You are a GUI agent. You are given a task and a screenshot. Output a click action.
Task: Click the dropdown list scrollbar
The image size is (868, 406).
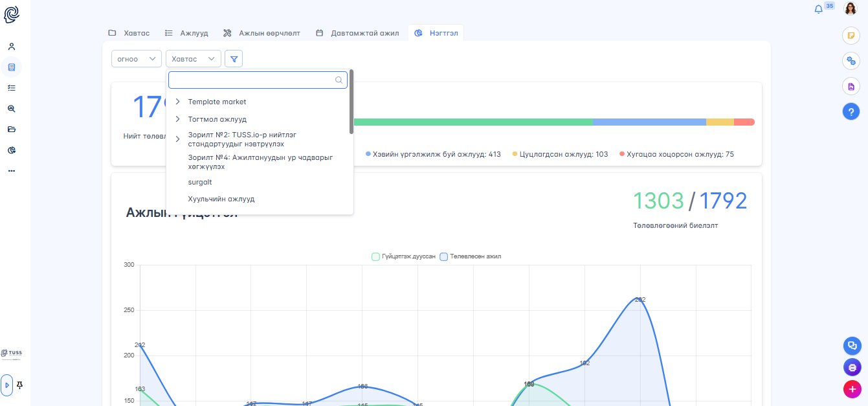point(351,102)
